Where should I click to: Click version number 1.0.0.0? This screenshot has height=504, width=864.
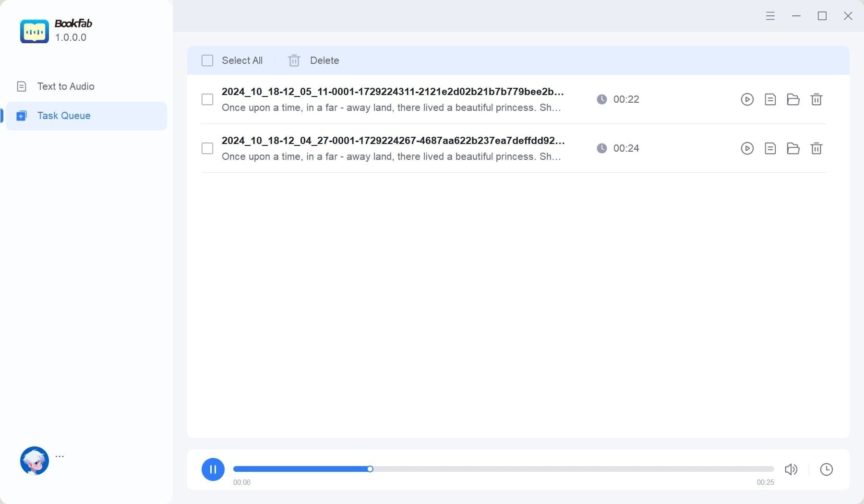[x=71, y=37]
